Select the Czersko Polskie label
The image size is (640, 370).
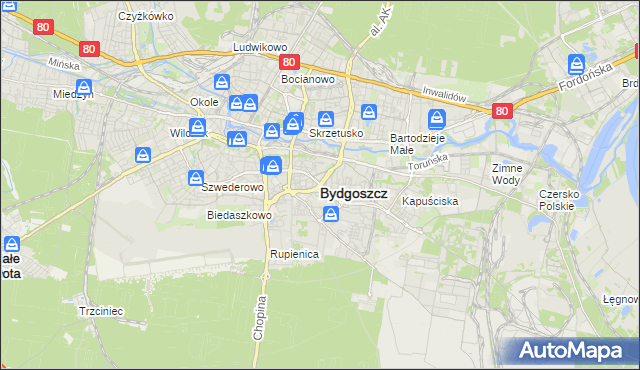tap(558, 200)
